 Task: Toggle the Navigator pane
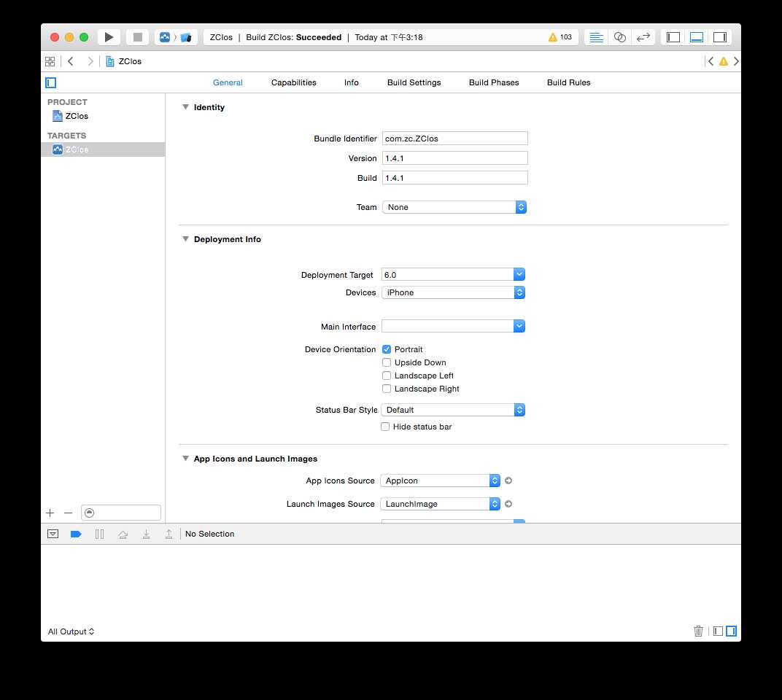(673, 37)
